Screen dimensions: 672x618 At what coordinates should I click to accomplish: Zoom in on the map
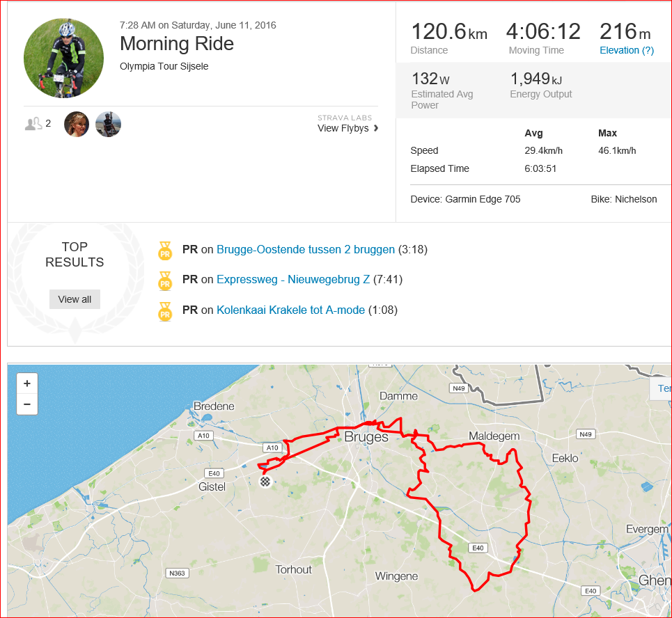(27, 383)
